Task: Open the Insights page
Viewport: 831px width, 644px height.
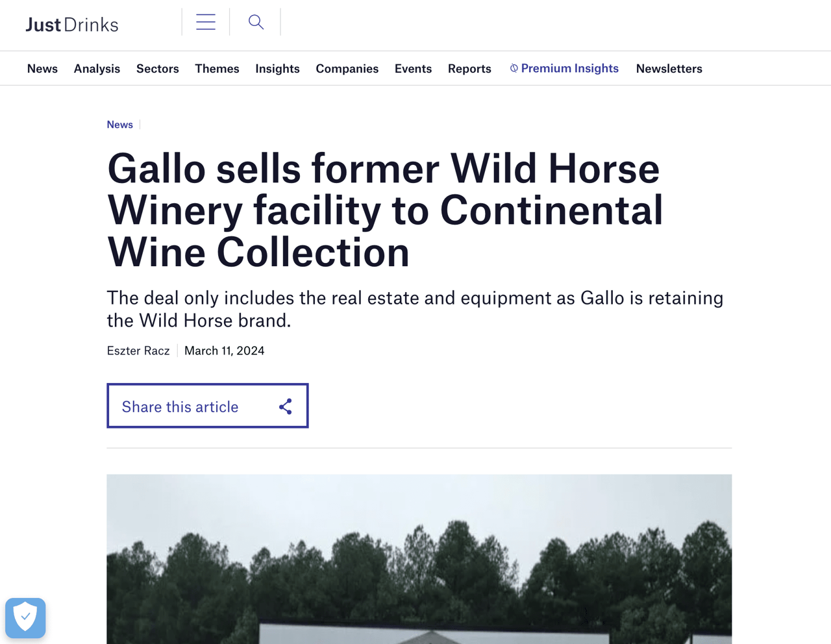Action: [277, 68]
